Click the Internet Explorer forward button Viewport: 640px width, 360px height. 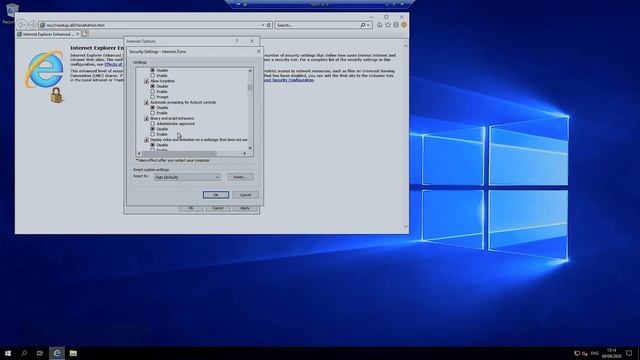[32, 25]
